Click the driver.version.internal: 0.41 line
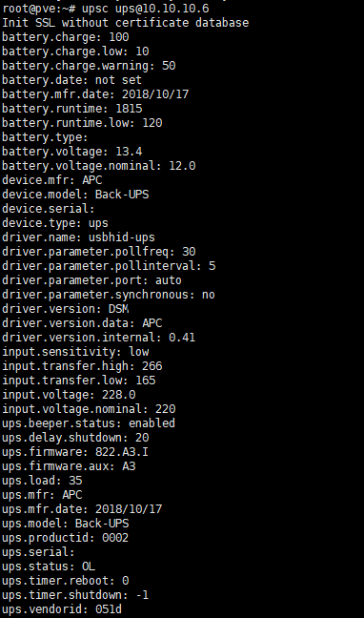 point(98,338)
